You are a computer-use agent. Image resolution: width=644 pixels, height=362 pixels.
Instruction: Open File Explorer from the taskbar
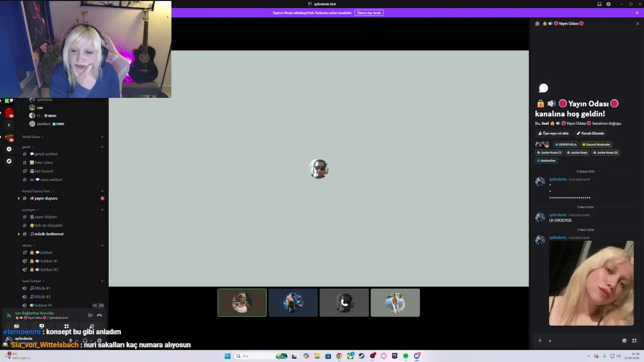click(317, 356)
